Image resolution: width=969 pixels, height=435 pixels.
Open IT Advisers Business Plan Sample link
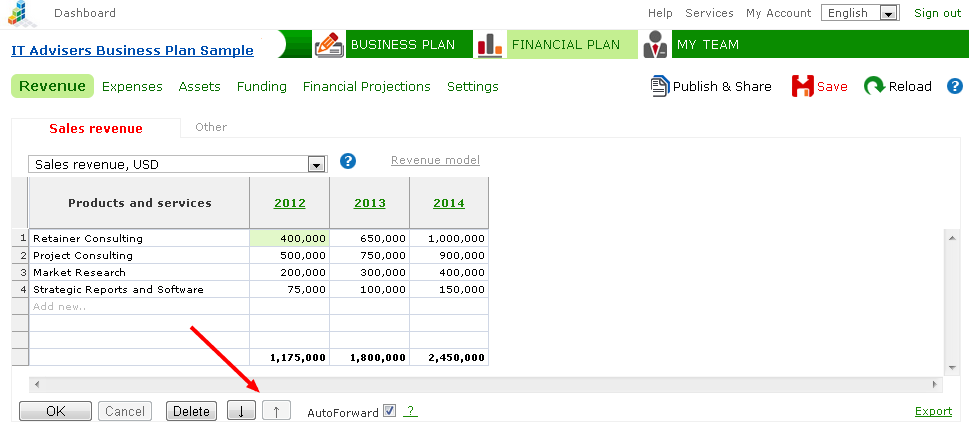[x=132, y=51]
